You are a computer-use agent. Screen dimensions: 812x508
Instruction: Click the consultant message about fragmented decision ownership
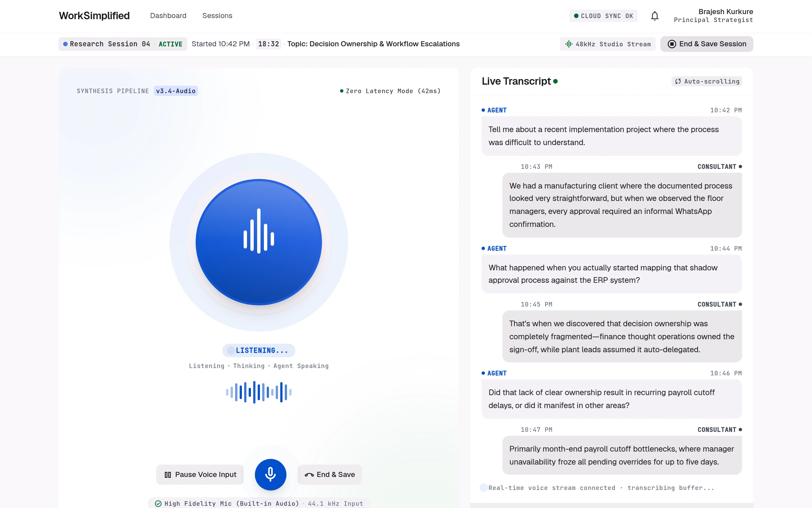[x=622, y=336]
